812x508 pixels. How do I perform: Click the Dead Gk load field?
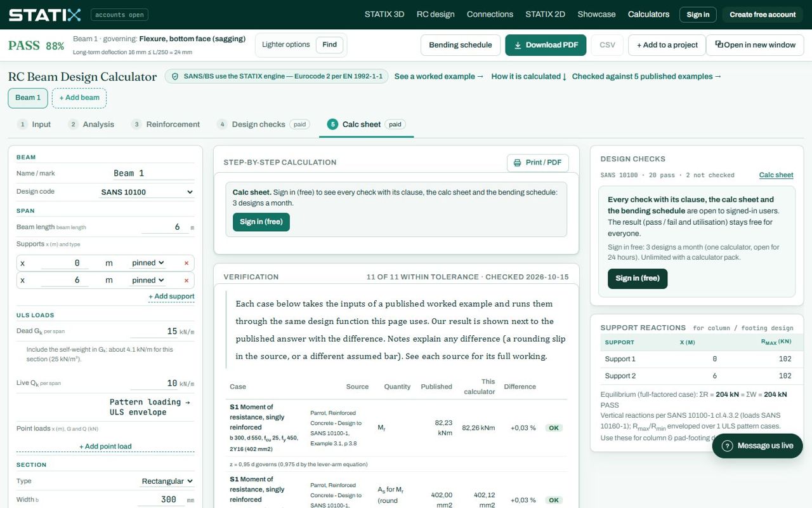click(x=154, y=331)
